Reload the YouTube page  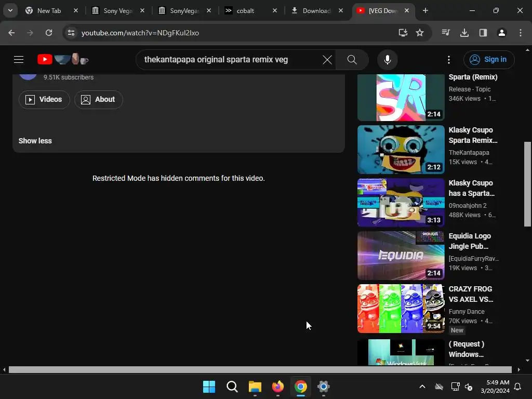49,33
